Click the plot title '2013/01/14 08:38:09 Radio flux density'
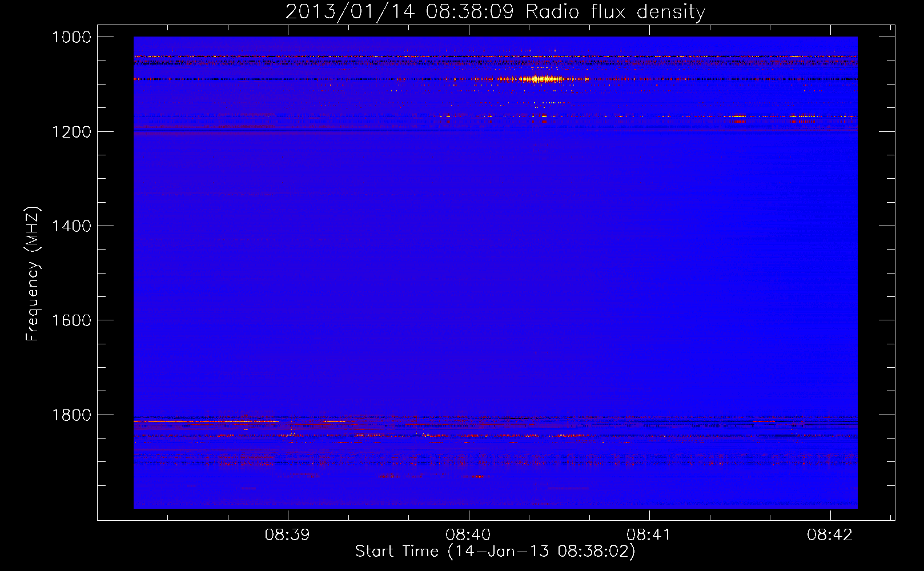The image size is (924, 571). pos(495,12)
